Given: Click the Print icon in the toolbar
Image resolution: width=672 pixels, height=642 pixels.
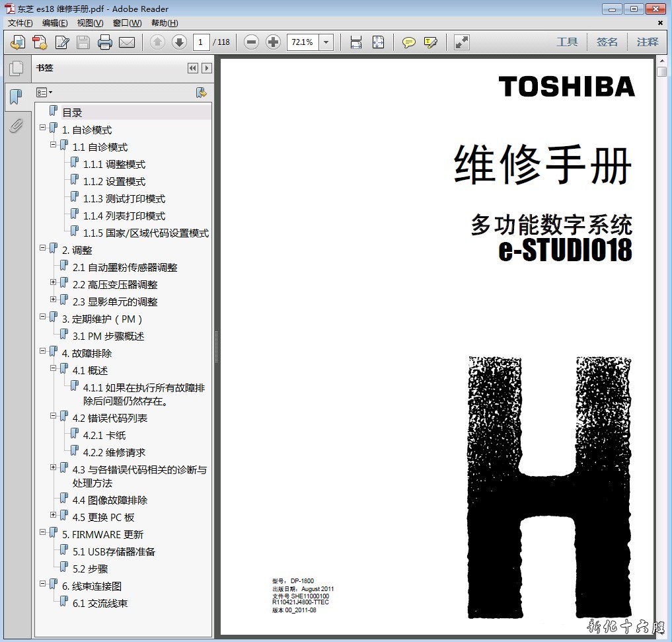Looking at the screenshot, I should click(105, 42).
